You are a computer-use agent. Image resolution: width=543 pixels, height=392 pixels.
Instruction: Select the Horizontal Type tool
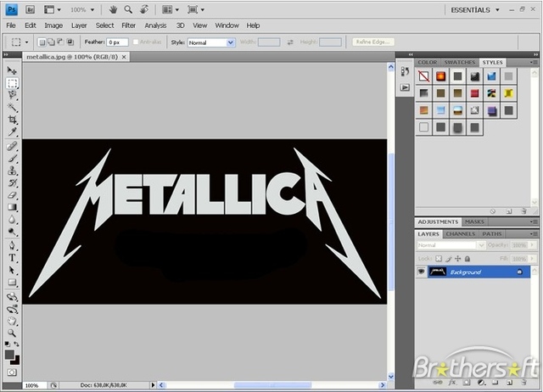[12, 258]
